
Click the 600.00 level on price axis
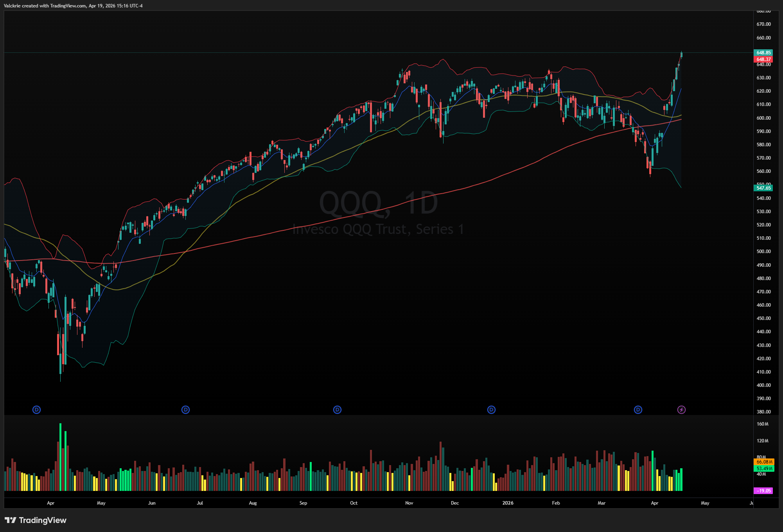coord(763,118)
